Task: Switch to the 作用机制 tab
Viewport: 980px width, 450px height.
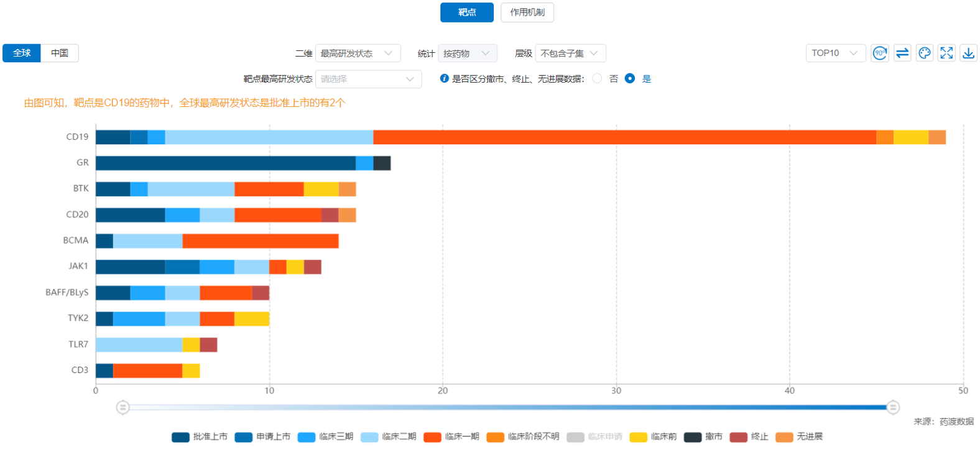Action: pos(527,12)
